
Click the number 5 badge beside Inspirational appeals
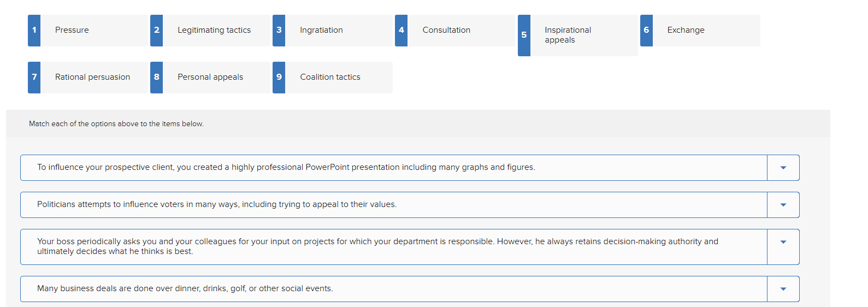pyautogui.click(x=524, y=35)
